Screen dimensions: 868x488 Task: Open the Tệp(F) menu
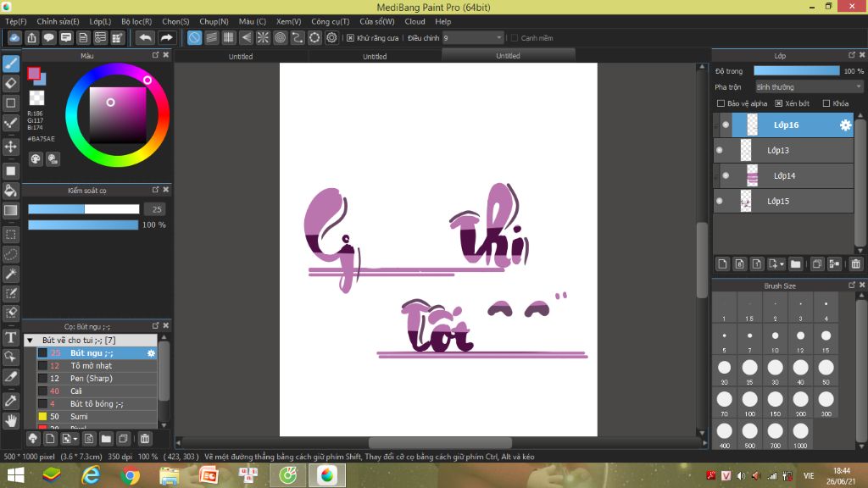pos(15,21)
